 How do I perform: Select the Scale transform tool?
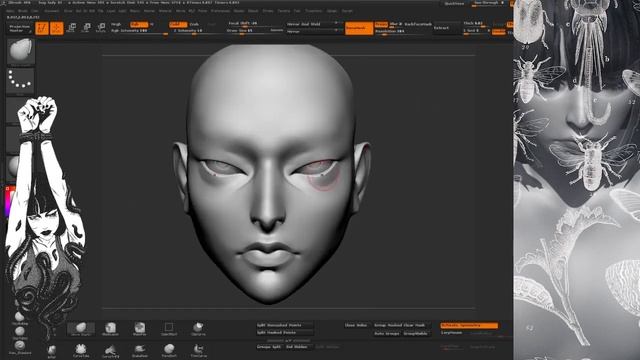86,28
